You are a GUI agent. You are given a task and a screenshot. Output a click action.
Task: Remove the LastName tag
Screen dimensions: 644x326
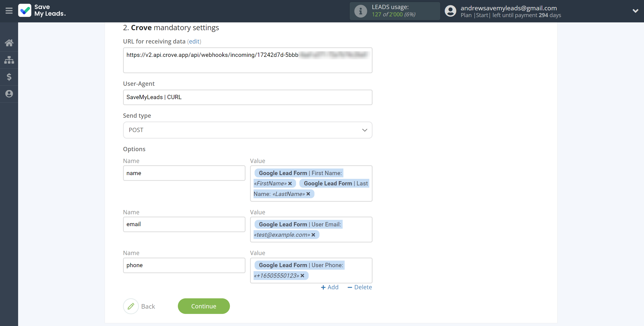click(x=308, y=194)
